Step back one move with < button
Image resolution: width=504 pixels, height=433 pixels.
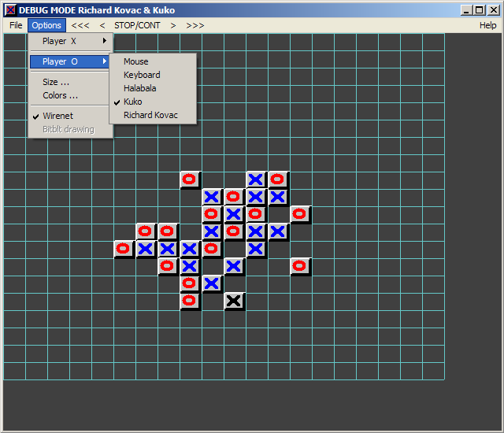[x=102, y=25]
